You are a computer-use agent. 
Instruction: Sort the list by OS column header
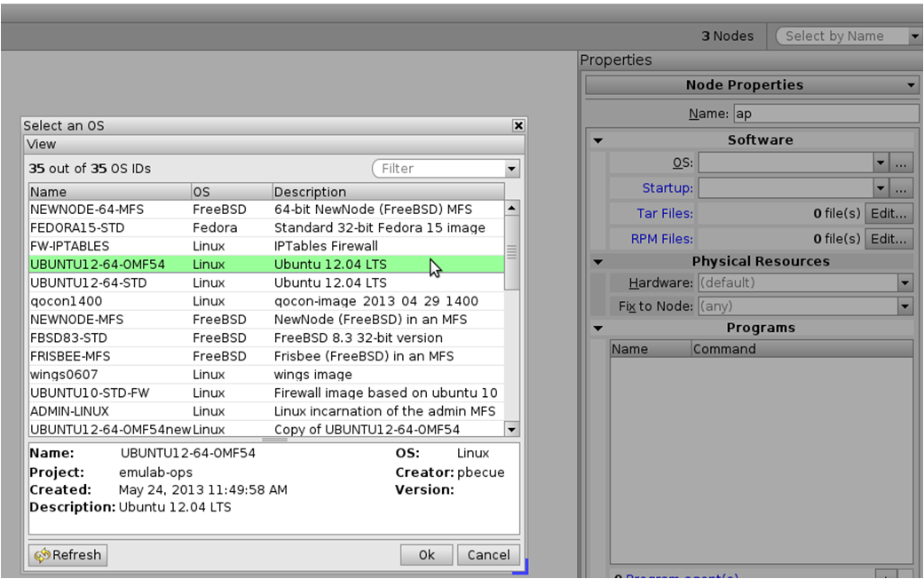point(232,192)
